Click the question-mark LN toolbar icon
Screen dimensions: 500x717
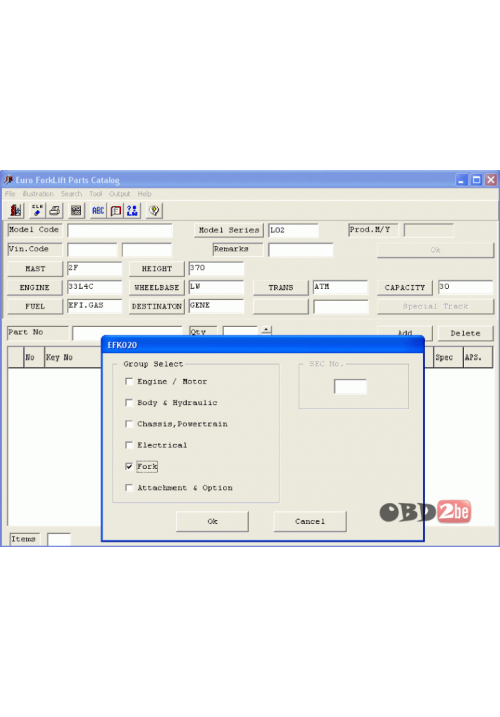pos(132,210)
